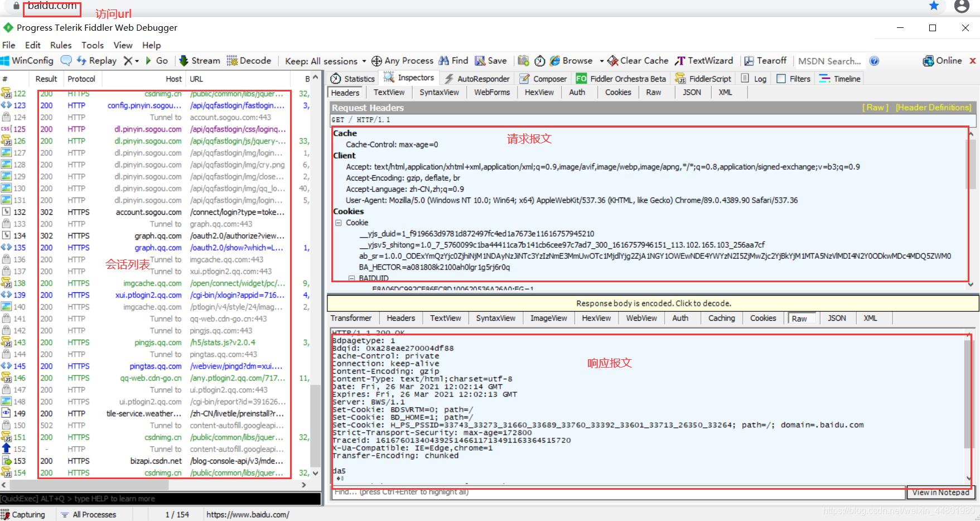The height and width of the screenshot is (521, 980).
Task: Select session 149 tile-service.weather
Action: (x=155, y=413)
